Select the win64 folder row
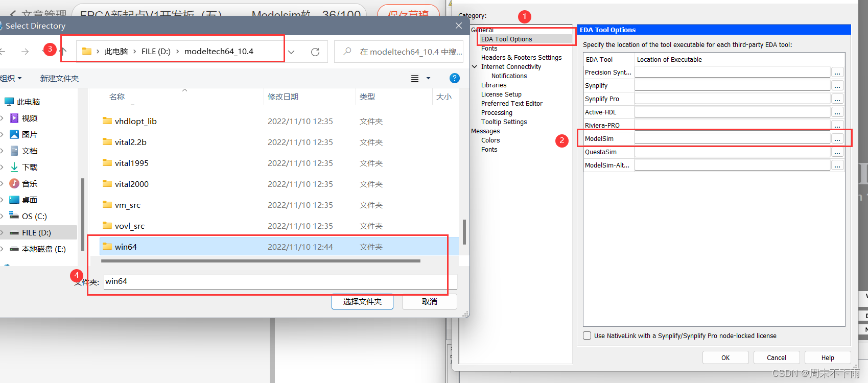The width and height of the screenshot is (868, 383). click(279, 247)
